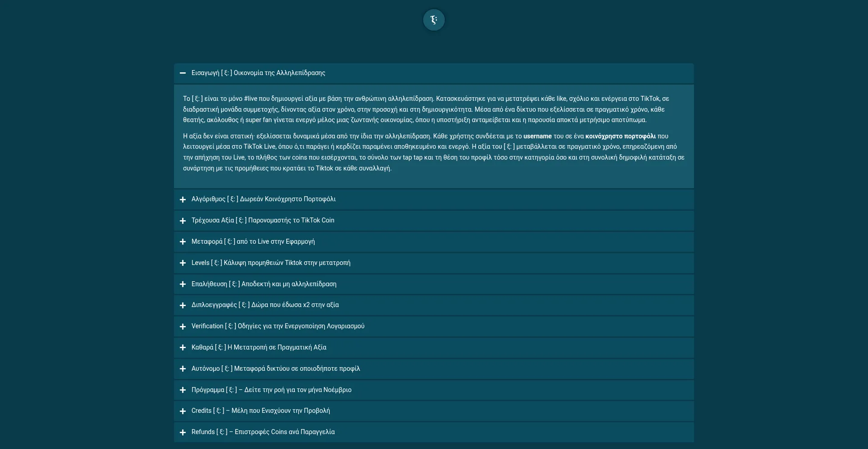Open the Πρόγραμμα Νοέμβριο schedule section
868x449 pixels.
click(271, 390)
